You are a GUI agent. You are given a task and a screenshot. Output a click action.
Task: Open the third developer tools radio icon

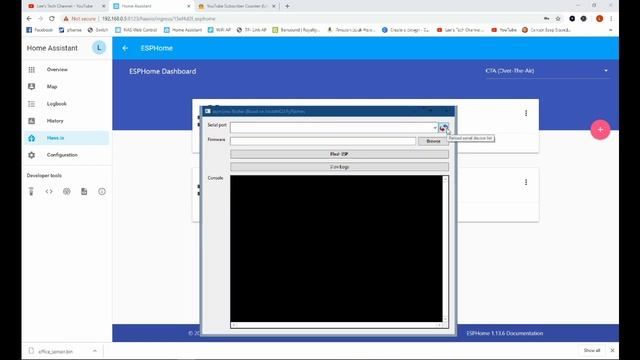[x=67, y=191]
